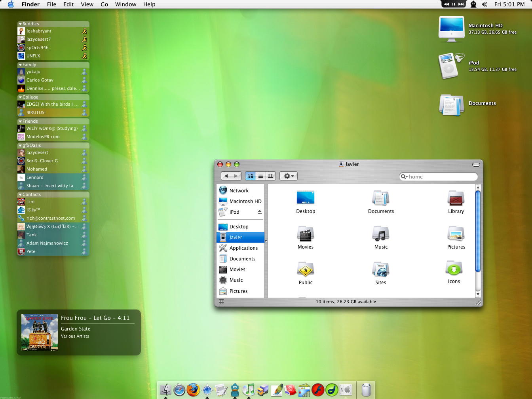Launch Safari from the Dock

point(179,390)
